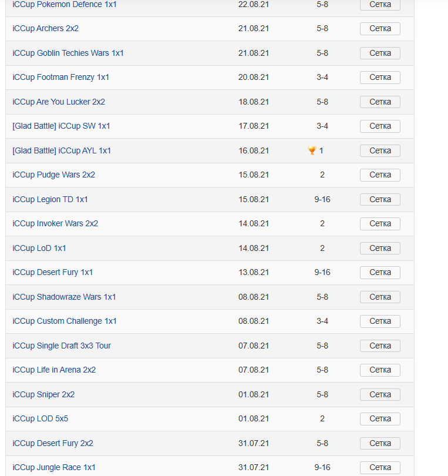Open the iCCup Jungle Race 1x1 tournament
Viewport: 448px width, 476px height.
click(x=54, y=467)
